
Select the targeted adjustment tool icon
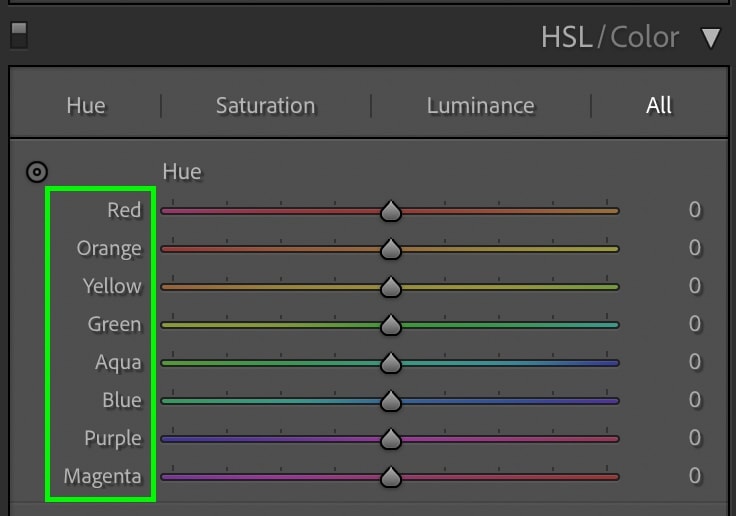click(x=37, y=172)
